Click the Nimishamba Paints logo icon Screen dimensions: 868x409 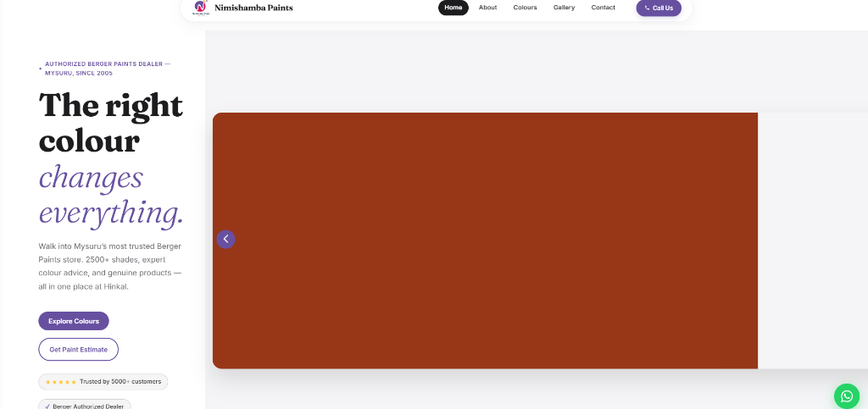[200, 8]
